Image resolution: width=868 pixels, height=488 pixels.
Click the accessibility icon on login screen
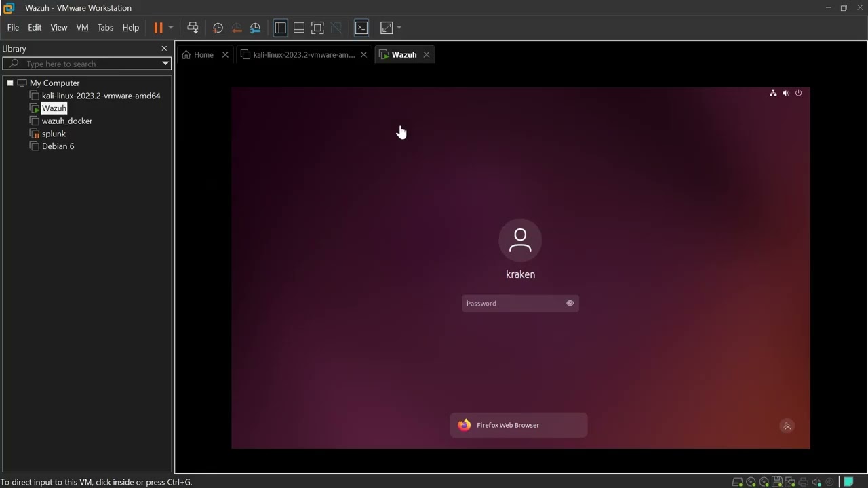787,426
